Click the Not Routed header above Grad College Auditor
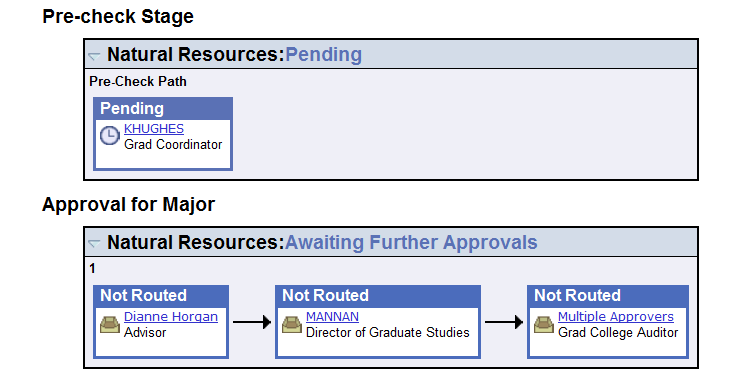 coord(608,295)
